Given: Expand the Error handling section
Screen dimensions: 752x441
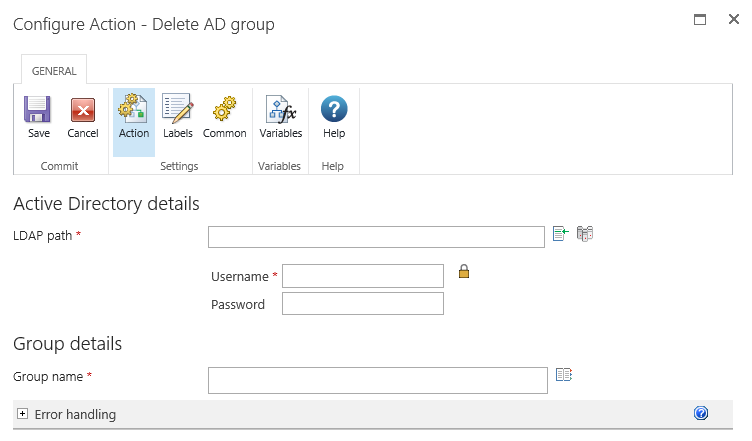Looking at the screenshot, I should pyautogui.click(x=22, y=414).
